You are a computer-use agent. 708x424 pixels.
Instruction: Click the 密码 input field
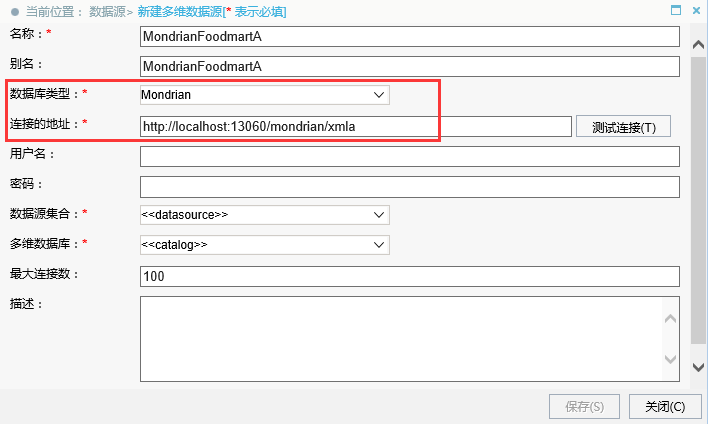pos(410,187)
